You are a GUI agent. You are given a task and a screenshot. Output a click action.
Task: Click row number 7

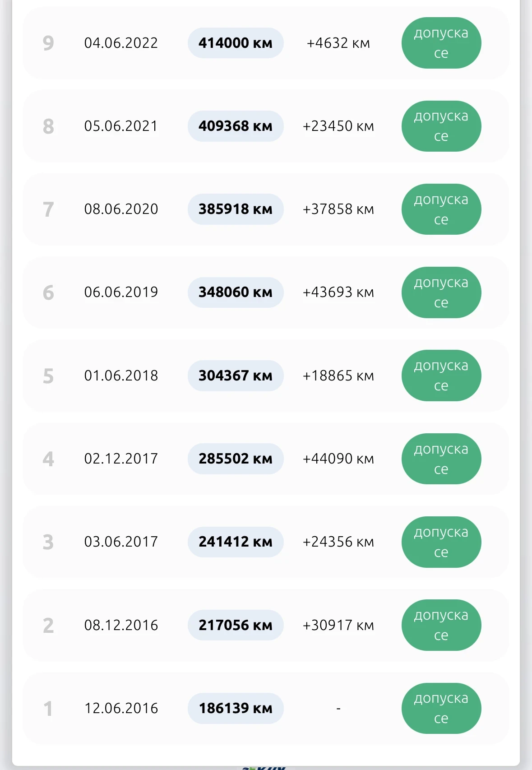tap(48, 209)
